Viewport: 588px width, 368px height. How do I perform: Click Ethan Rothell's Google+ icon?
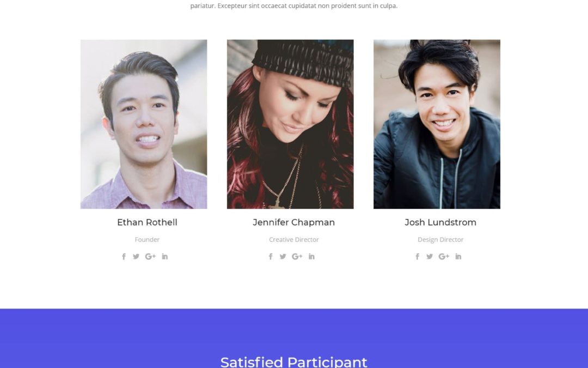[150, 257]
